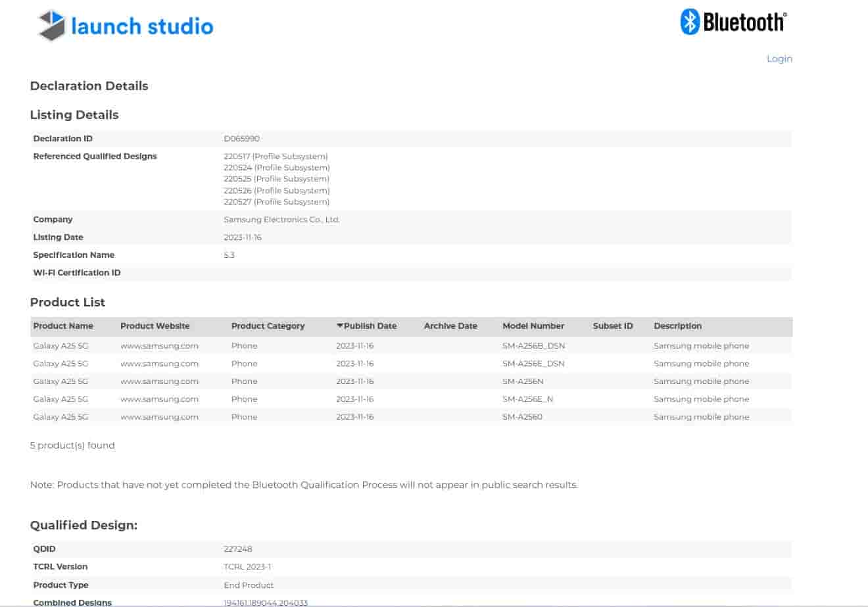Screen dimensions: 868x607
Task: Sort by Archive Date column header
Action: coord(450,326)
